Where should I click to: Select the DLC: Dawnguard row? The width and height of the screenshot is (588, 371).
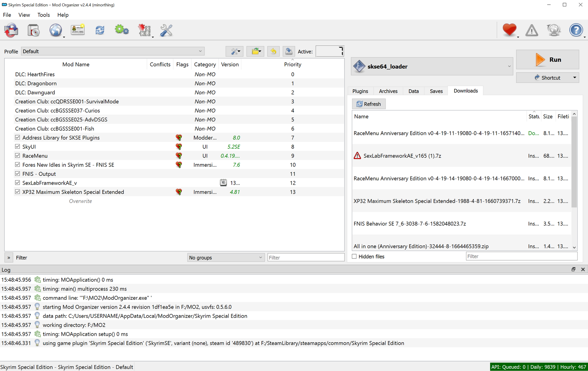(x=175, y=92)
